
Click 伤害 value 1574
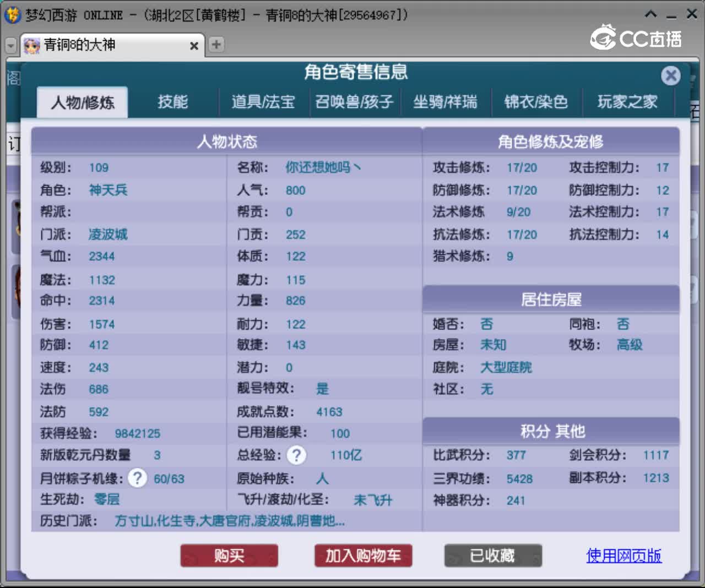[x=102, y=324]
